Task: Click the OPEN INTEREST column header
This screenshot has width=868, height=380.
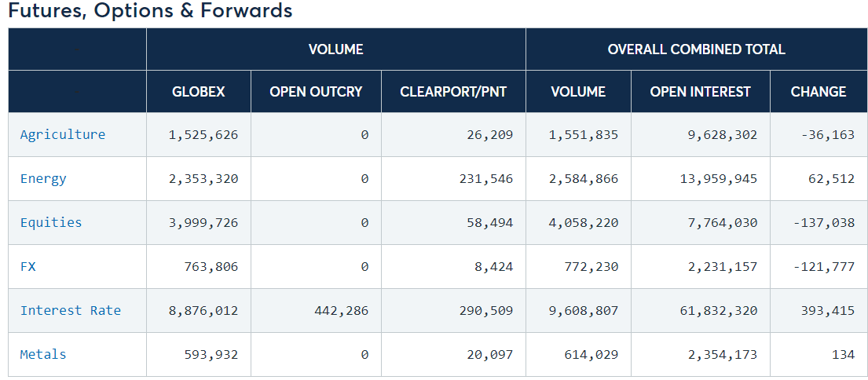Action: coord(700,91)
